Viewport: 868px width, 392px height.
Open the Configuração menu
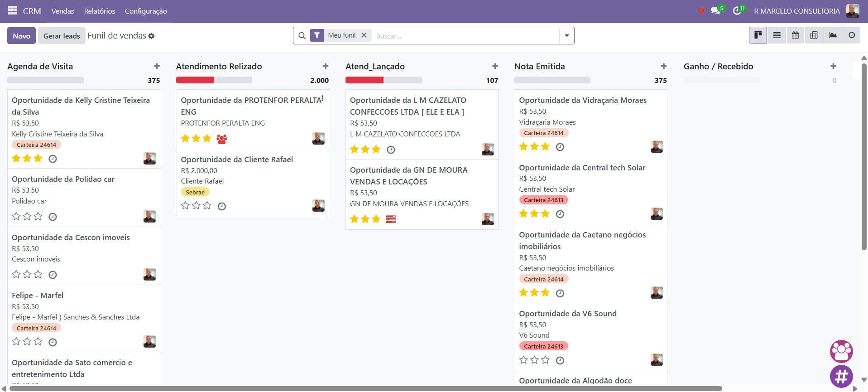point(146,11)
